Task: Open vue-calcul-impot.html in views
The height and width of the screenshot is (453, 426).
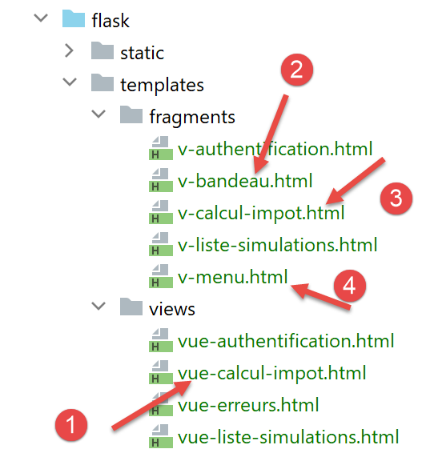Action: click(x=272, y=373)
